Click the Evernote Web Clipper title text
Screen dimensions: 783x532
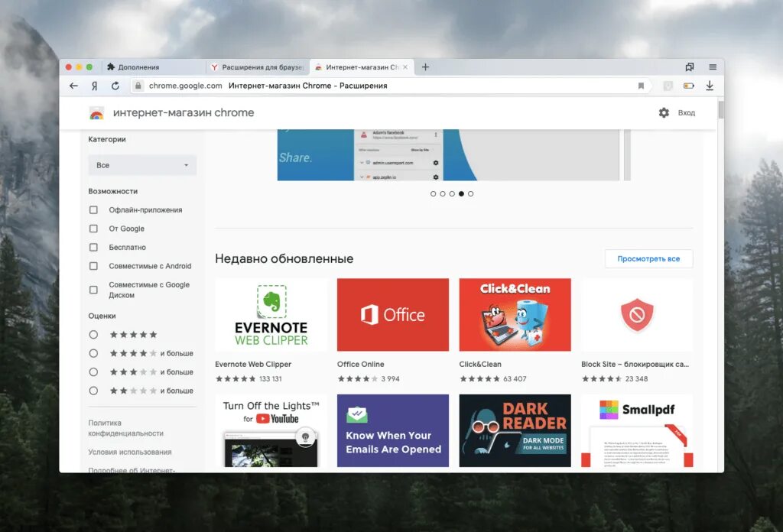click(x=253, y=365)
